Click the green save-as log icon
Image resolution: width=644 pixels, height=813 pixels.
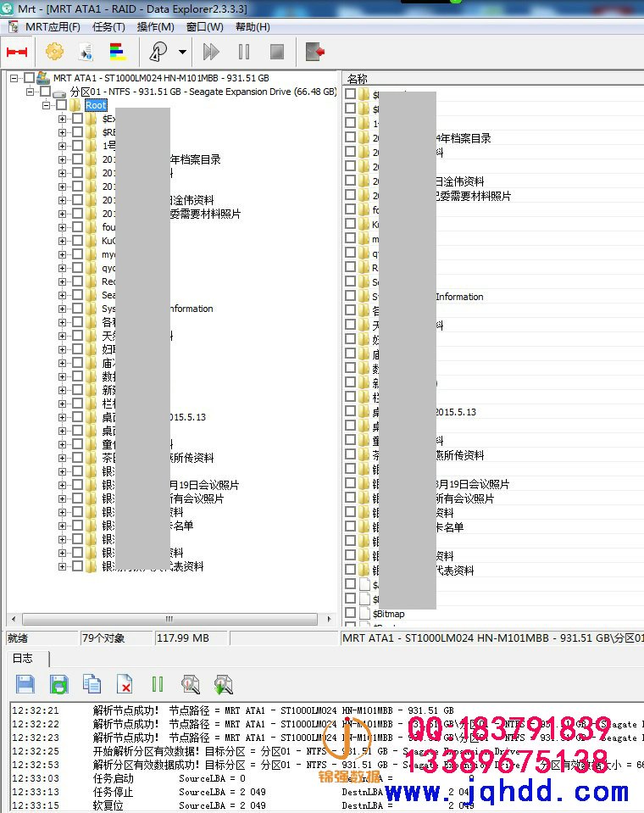click(x=59, y=684)
